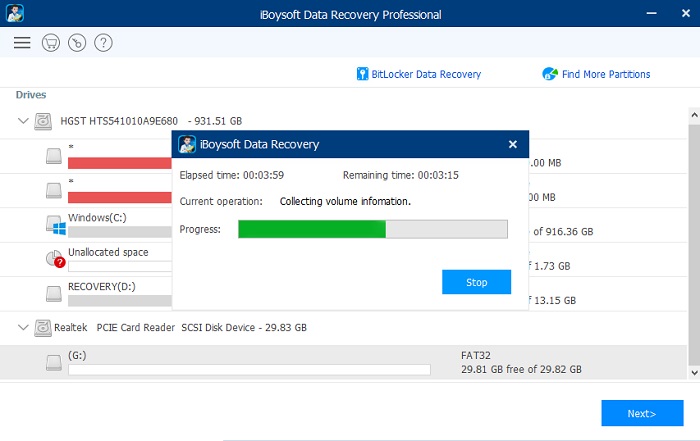Collapse the Realtek PCIE Card Reader drive
The image size is (700, 441).
point(23,327)
